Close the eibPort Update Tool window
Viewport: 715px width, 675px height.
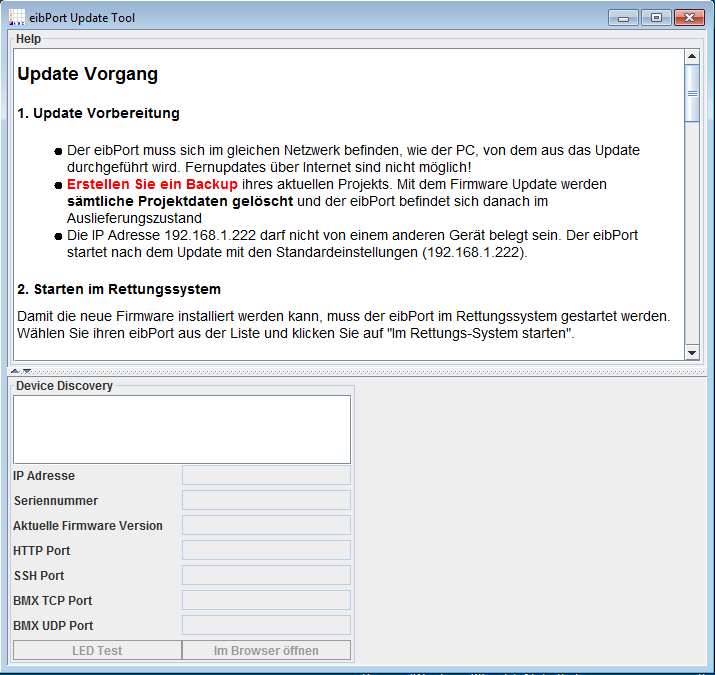point(689,18)
